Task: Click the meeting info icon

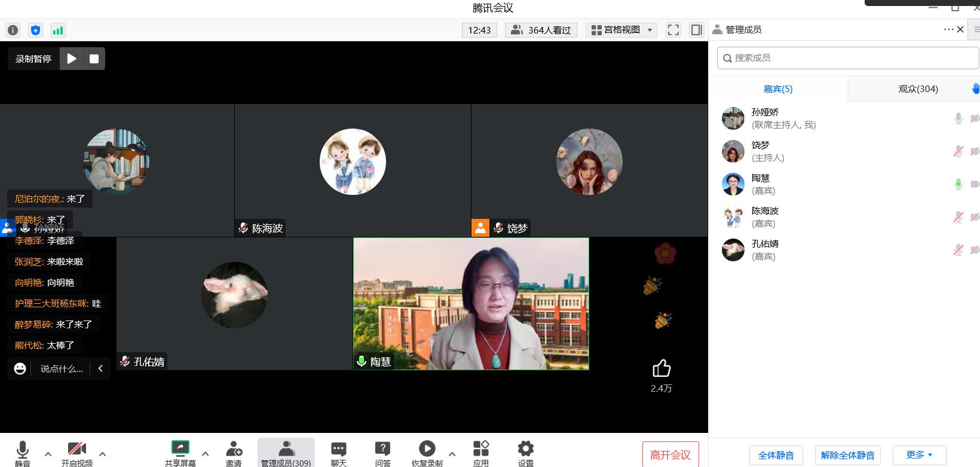Action: pos(13,30)
